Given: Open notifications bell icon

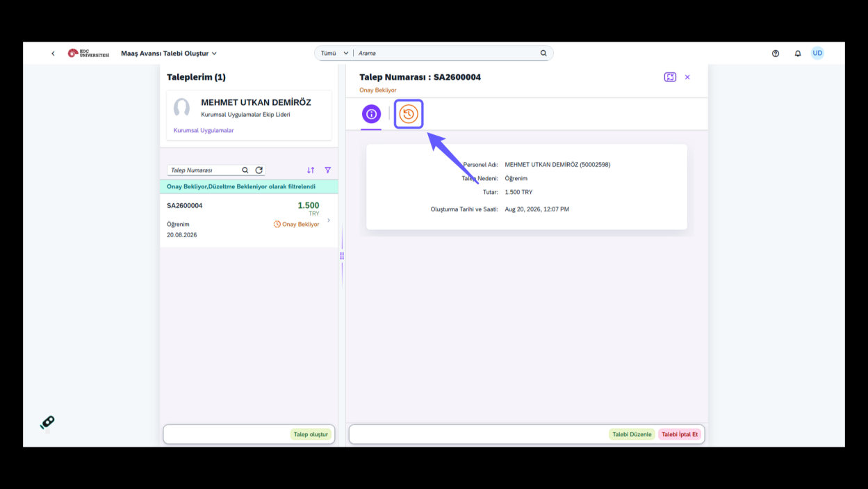Looking at the screenshot, I should click(x=798, y=54).
